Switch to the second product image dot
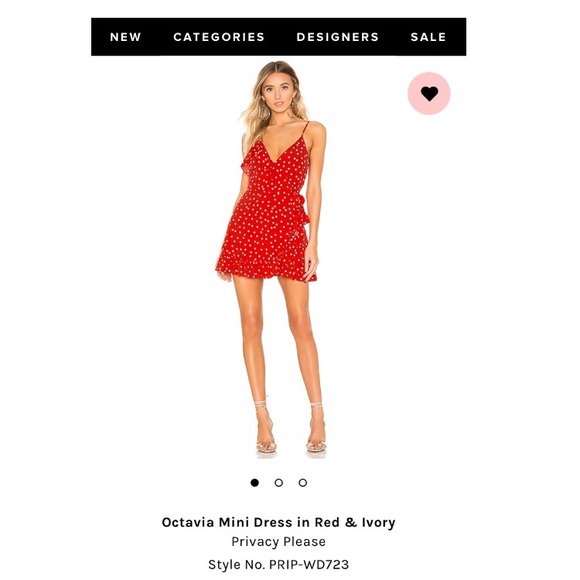The height and width of the screenshot is (580, 580). 279,483
